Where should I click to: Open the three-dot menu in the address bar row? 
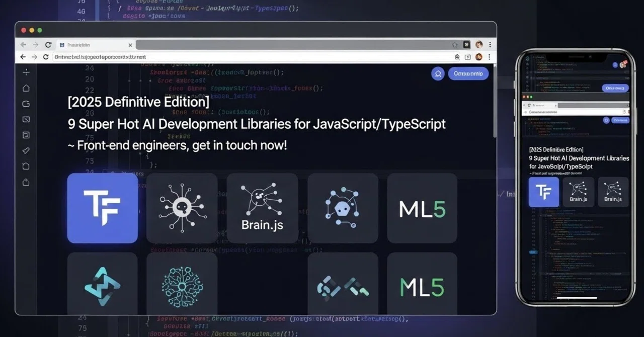pyautogui.click(x=490, y=57)
